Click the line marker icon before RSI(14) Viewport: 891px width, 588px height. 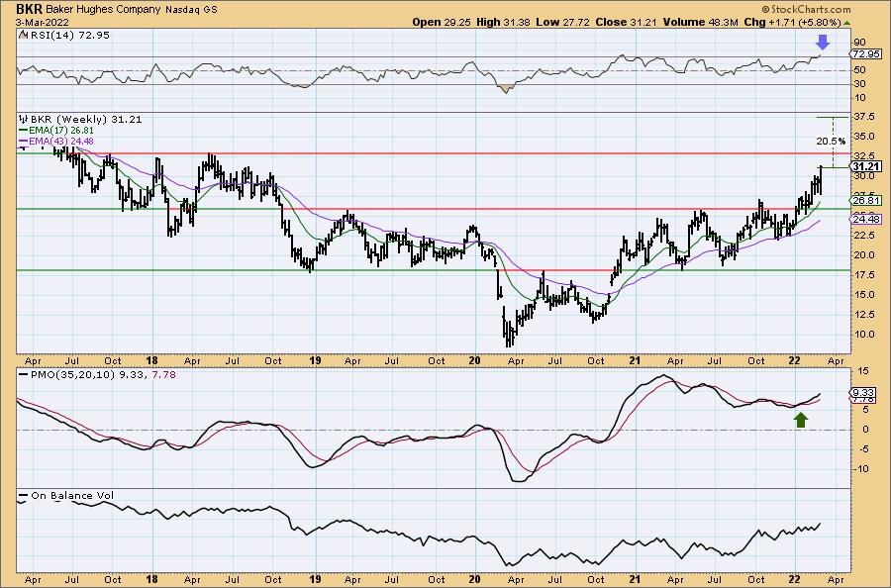[23, 35]
